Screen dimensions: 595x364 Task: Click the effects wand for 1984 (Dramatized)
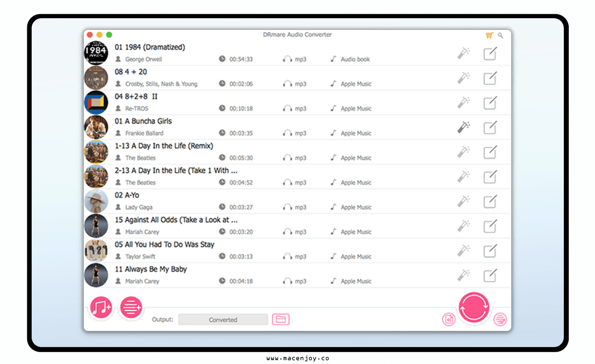pos(464,53)
